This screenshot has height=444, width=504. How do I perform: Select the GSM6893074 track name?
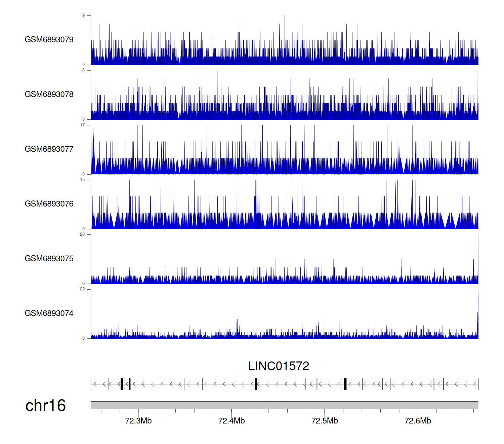click(x=49, y=313)
